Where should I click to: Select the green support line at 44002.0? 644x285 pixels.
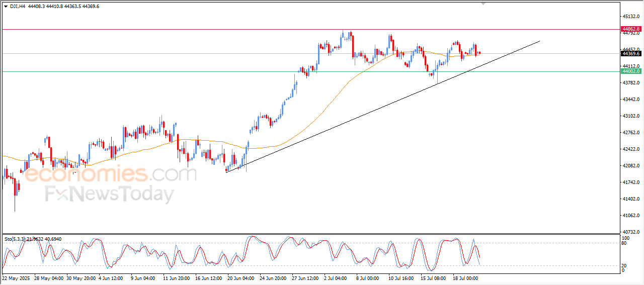coord(310,71)
